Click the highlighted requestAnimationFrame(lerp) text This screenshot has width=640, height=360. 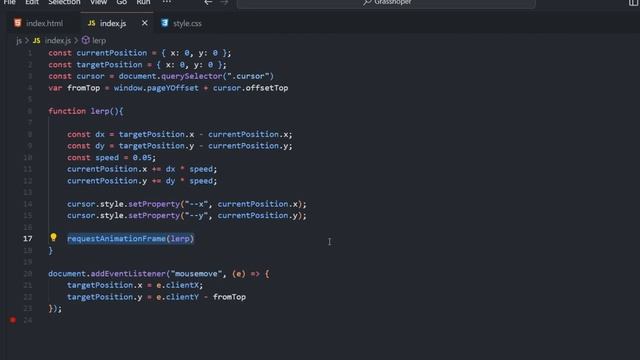point(131,239)
